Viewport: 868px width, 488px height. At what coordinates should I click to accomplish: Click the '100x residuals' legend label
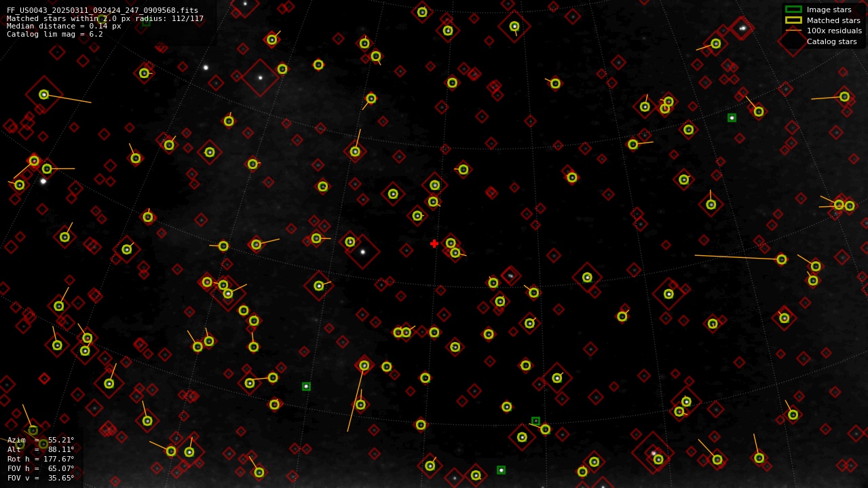[x=834, y=31]
